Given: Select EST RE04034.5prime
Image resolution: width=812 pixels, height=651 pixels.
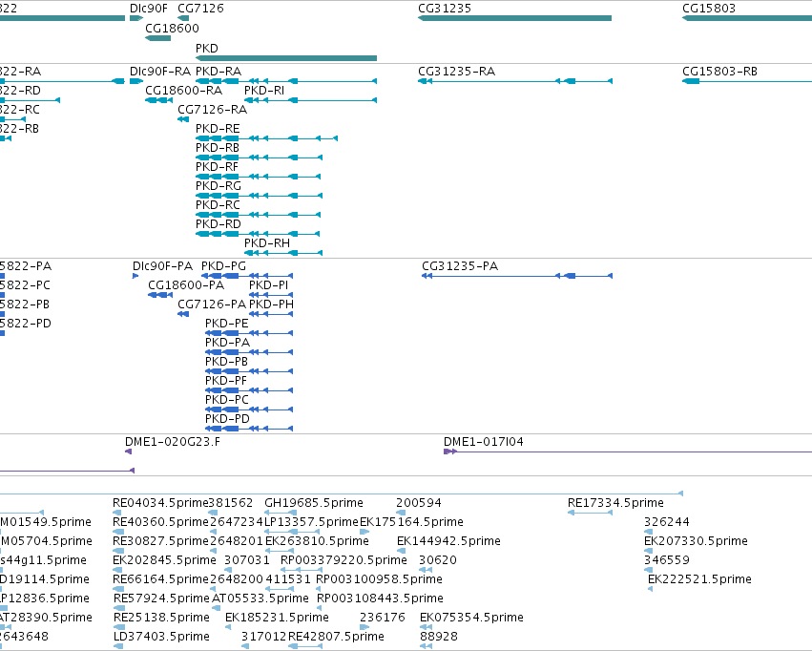Looking at the screenshot, I should [x=160, y=503].
